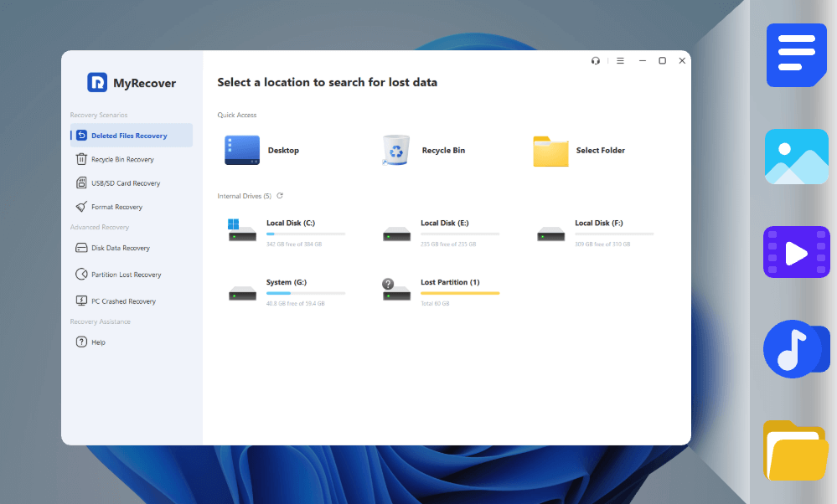Viewport: 837px width, 504px height.
Task: Select the Local Disk (F:) drive icon
Action: coord(551,234)
